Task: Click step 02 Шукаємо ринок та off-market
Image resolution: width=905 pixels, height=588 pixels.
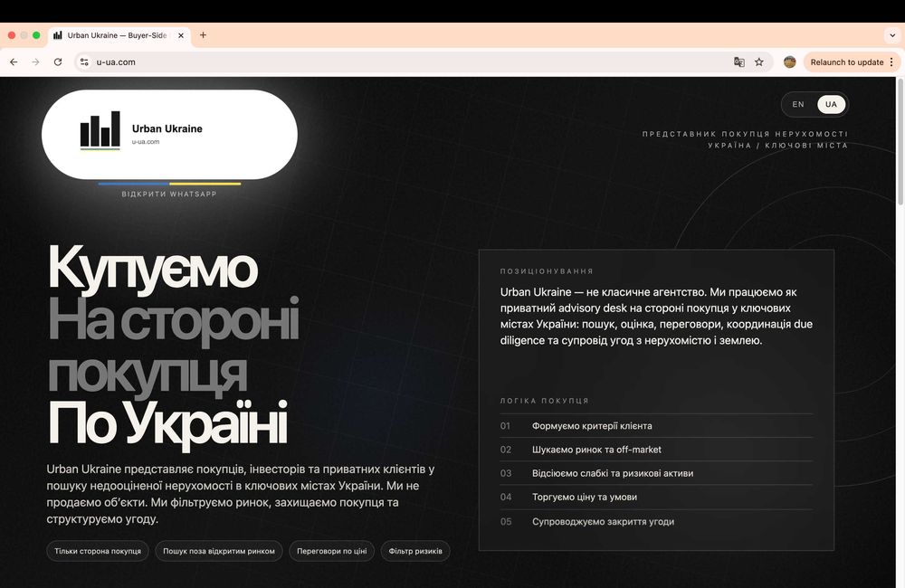Action: [x=656, y=450]
